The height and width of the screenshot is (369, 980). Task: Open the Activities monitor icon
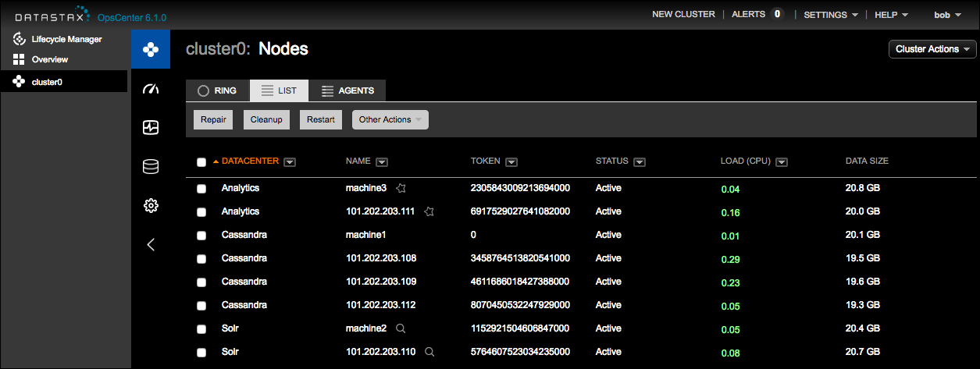pos(151,127)
